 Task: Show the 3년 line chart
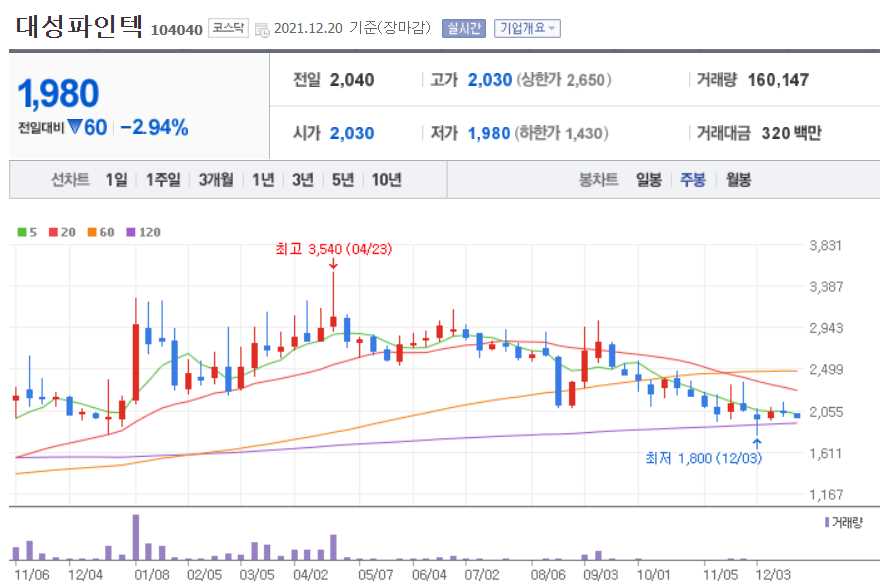[x=302, y=180]
